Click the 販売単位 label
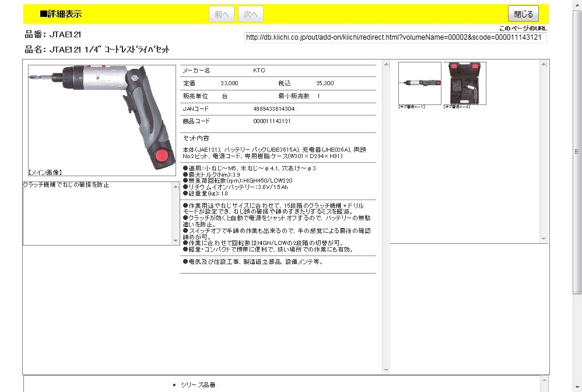This screenshot has height=392, width=582. (x=195, y=96)
